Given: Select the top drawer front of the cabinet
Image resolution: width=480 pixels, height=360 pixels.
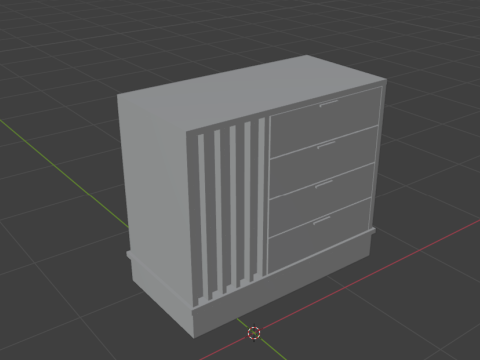Looking at the screenshot, I should click(325, 121).
